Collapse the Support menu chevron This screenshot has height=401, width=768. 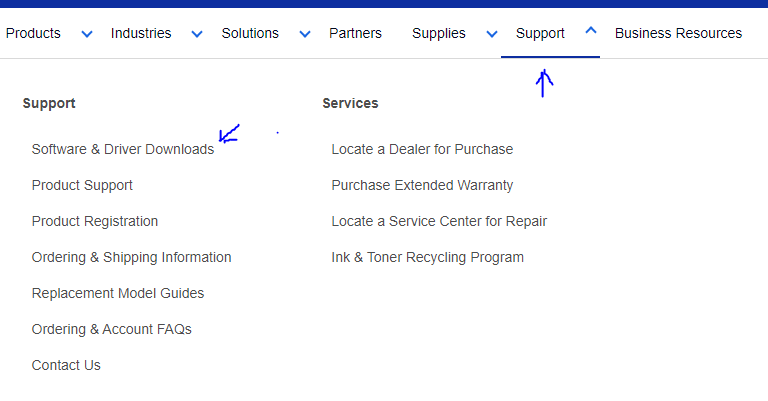[x=590, y=31]
